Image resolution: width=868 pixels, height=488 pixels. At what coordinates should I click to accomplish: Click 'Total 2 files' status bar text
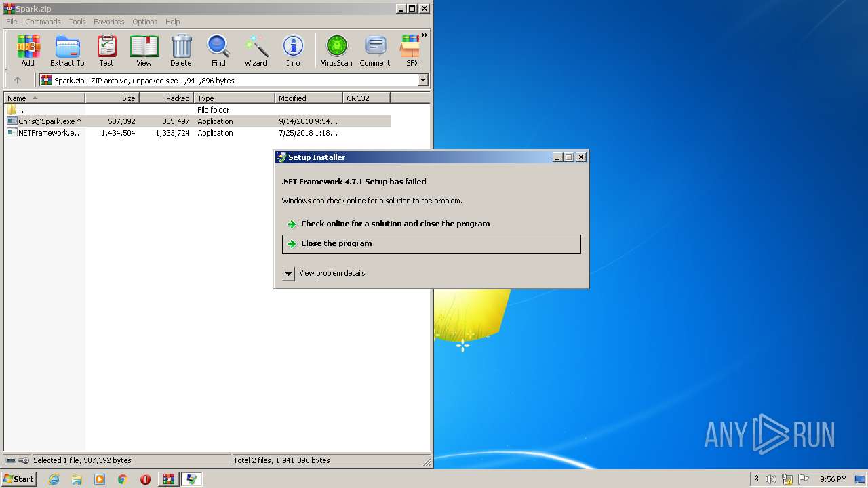coord(281,460)
